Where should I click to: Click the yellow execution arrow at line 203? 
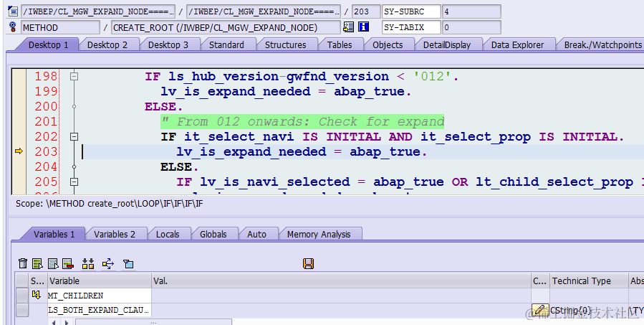tap(19, 151)
